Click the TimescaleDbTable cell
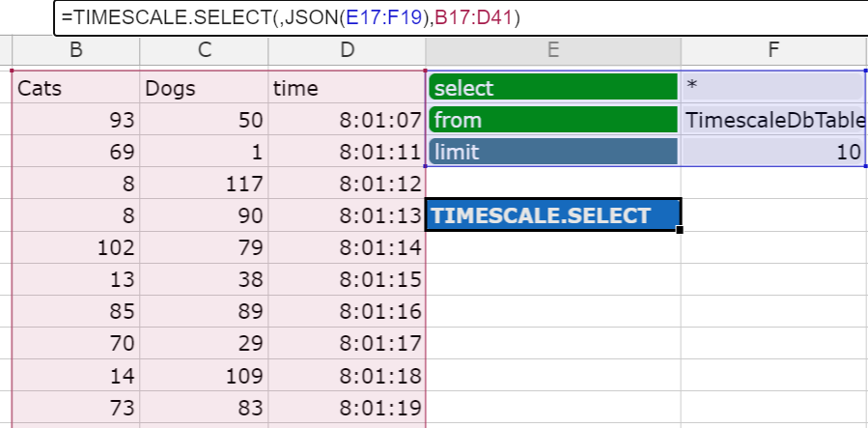This screenshot has height=428, width=868. click(772, 120)
